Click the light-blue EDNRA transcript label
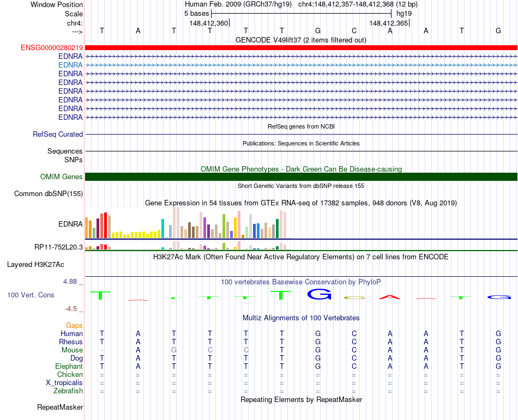 [70, 65]
